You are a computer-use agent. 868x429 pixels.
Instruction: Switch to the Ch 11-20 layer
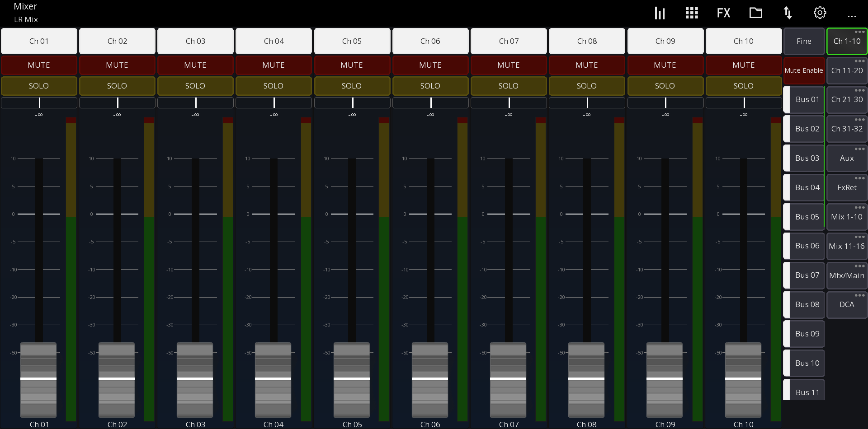(x=846, y=70)
